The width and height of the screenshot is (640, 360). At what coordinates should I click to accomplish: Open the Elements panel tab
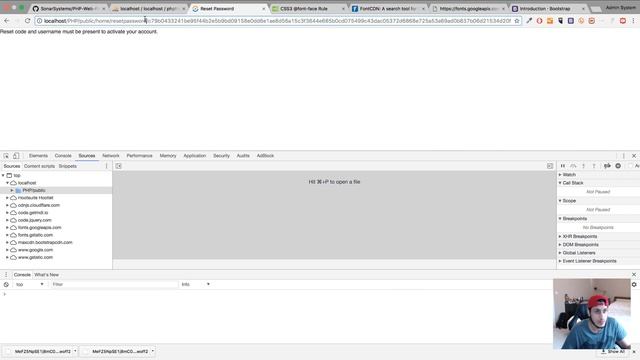pos(38,156)
